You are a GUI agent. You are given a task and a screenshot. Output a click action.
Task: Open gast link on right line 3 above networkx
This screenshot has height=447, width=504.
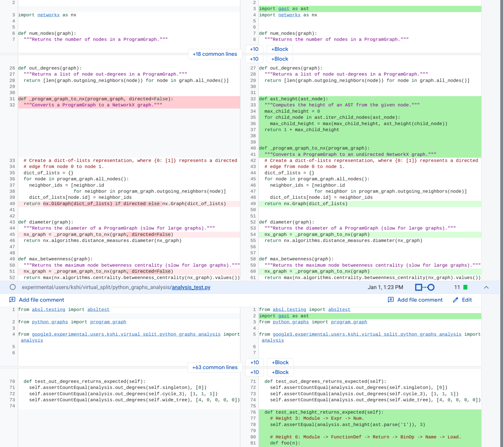(284, 9)
